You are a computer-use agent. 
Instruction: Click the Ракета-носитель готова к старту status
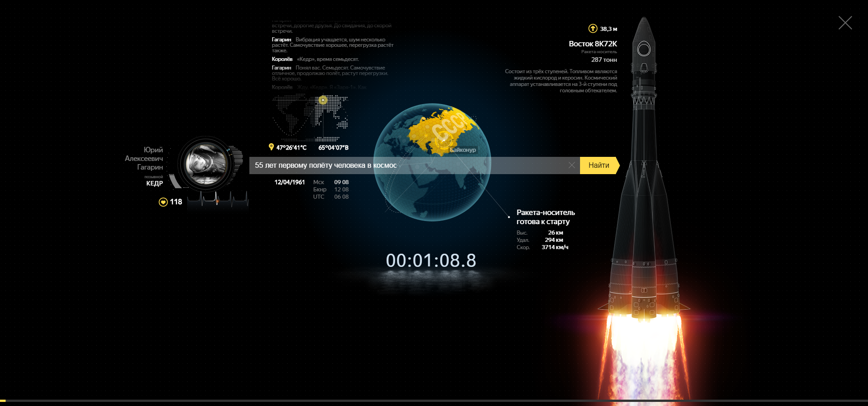point(546,217)
